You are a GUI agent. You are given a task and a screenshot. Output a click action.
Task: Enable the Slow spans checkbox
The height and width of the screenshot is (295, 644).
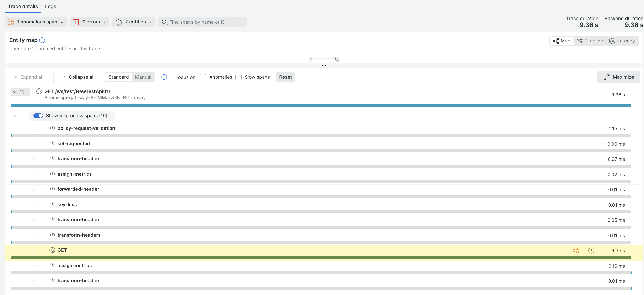click(238, 77)
